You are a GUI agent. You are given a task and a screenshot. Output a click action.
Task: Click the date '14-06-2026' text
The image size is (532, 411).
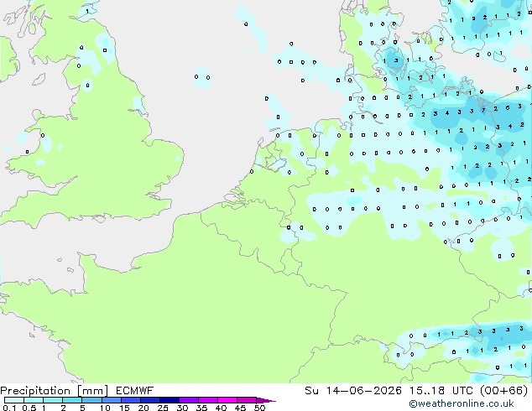pyautogui.click(x=363, y=391)
